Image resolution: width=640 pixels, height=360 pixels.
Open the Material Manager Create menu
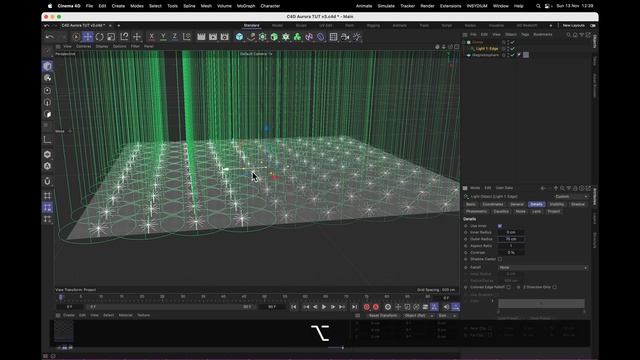point(69,316)
